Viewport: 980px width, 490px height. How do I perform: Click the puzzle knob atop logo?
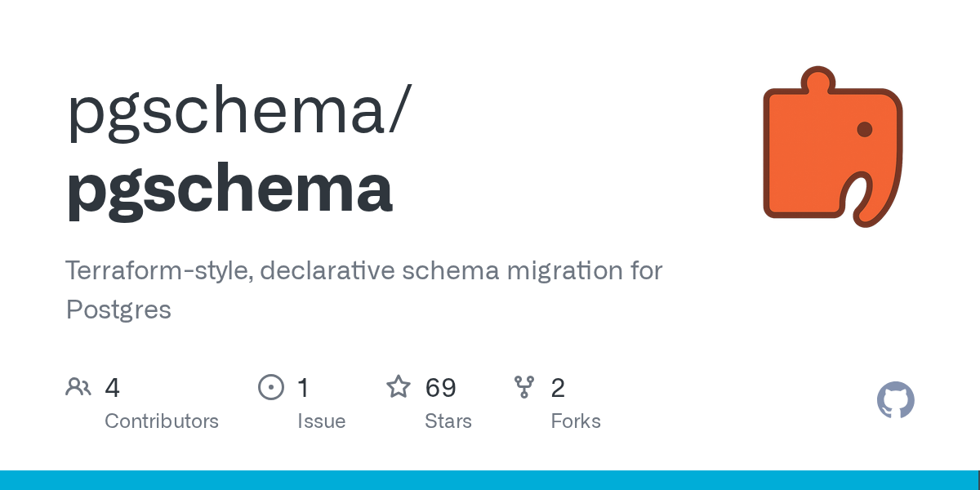(x=817, y=81)
